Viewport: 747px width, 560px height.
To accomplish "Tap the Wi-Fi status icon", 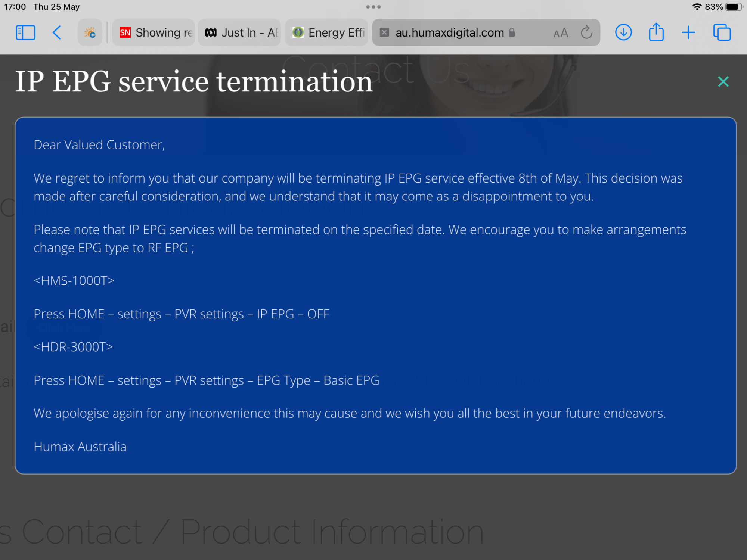I will 697,7.
